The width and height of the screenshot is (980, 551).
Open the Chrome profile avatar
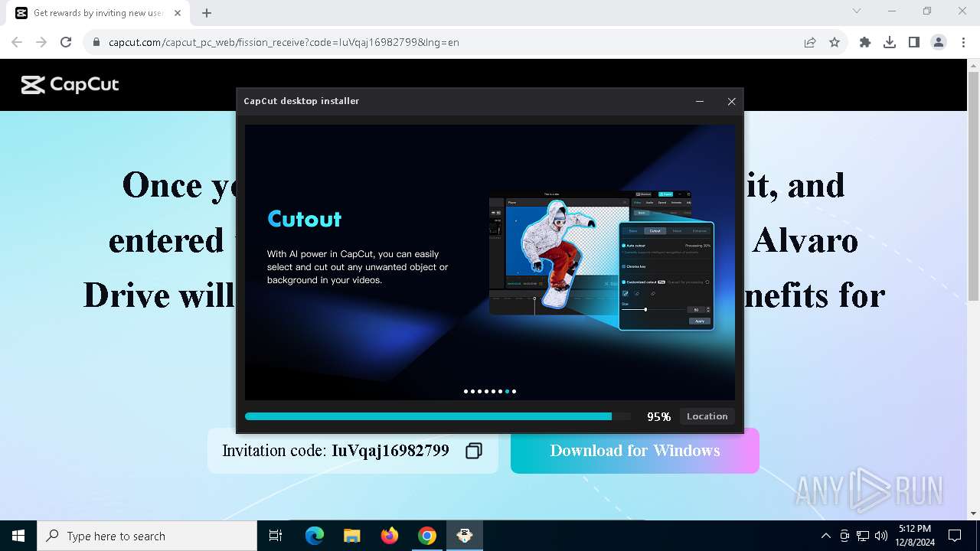(939, 42)
